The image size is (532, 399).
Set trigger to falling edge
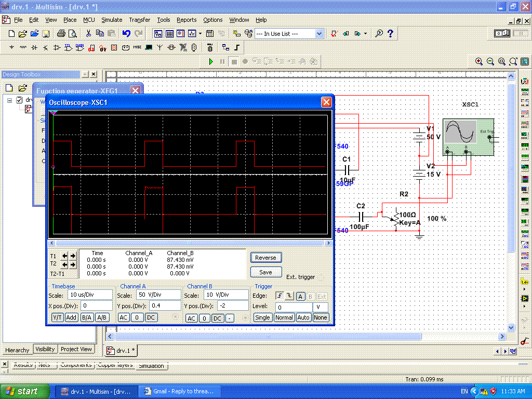[x=289, y=296]
